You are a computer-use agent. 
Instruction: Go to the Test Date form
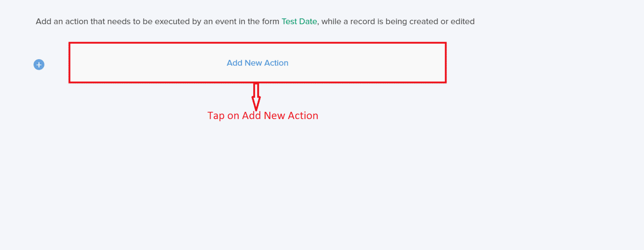299,21
